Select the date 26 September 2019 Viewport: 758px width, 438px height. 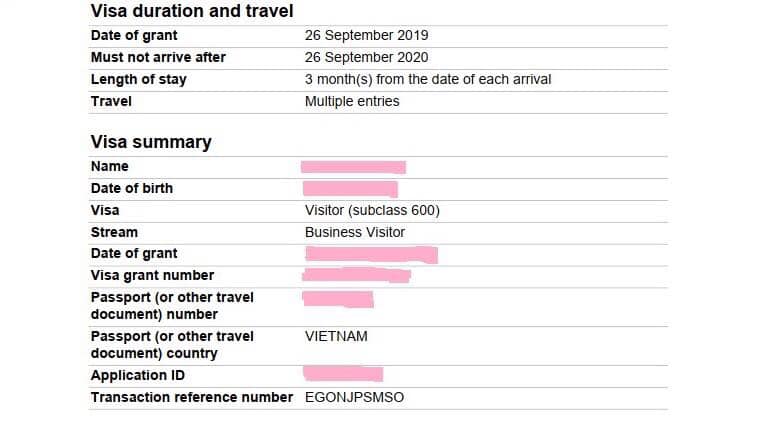click(x=366, y=35)
